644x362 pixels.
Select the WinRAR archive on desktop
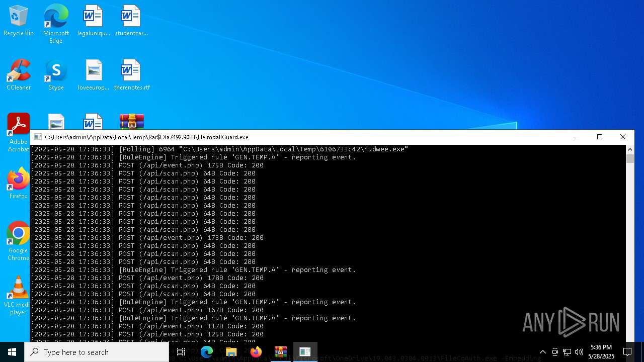point(131,121)
